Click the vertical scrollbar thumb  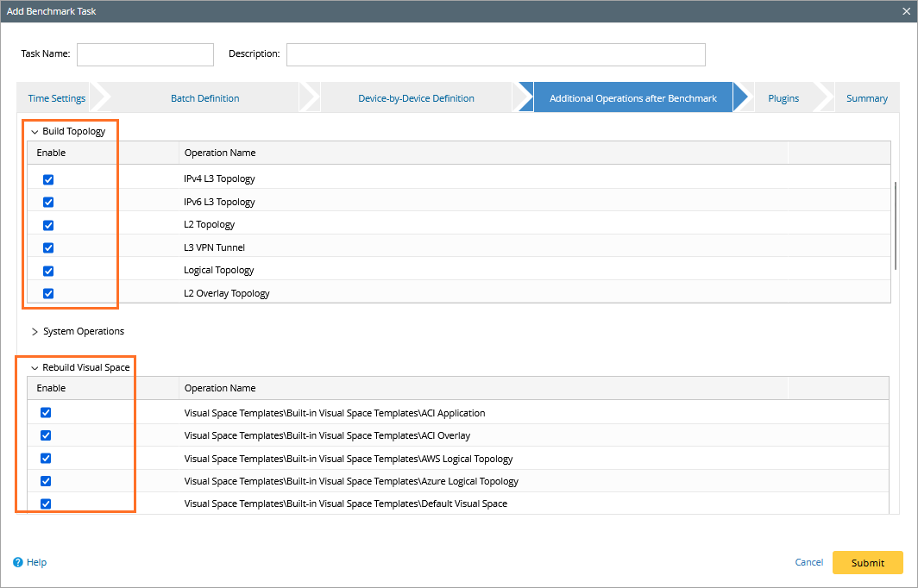tap(896, 224)
